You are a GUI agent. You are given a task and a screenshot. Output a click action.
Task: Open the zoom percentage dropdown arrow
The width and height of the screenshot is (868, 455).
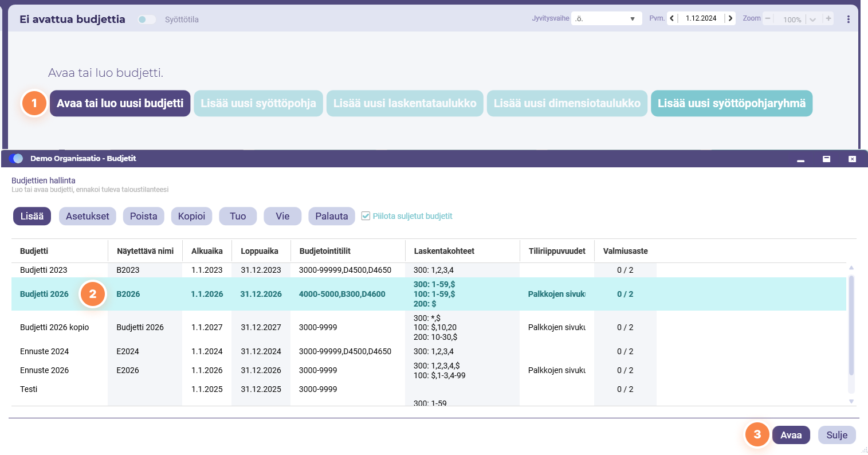point(812,19)
